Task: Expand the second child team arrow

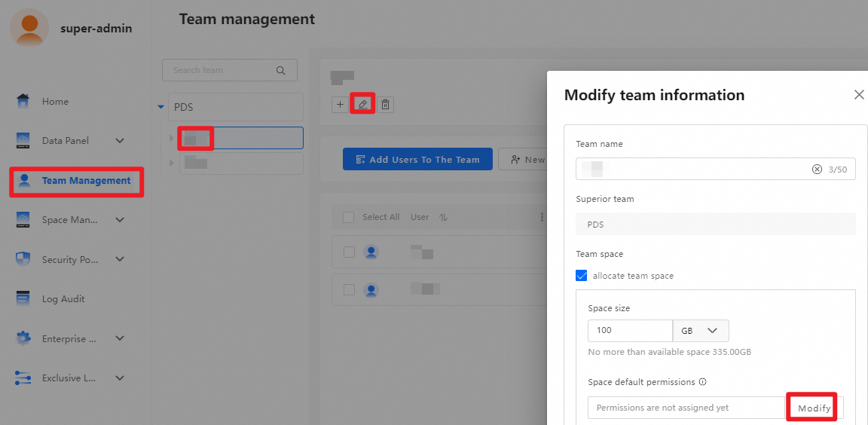Action: pos(172,164)
